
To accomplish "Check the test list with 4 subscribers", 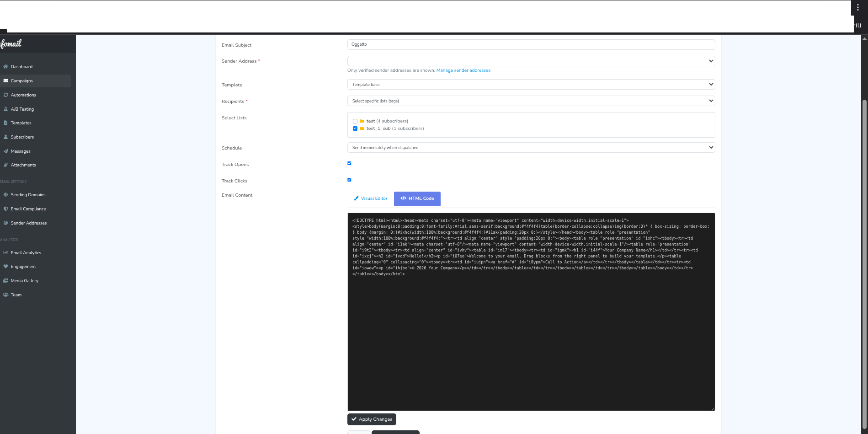I will pos(355,121).
